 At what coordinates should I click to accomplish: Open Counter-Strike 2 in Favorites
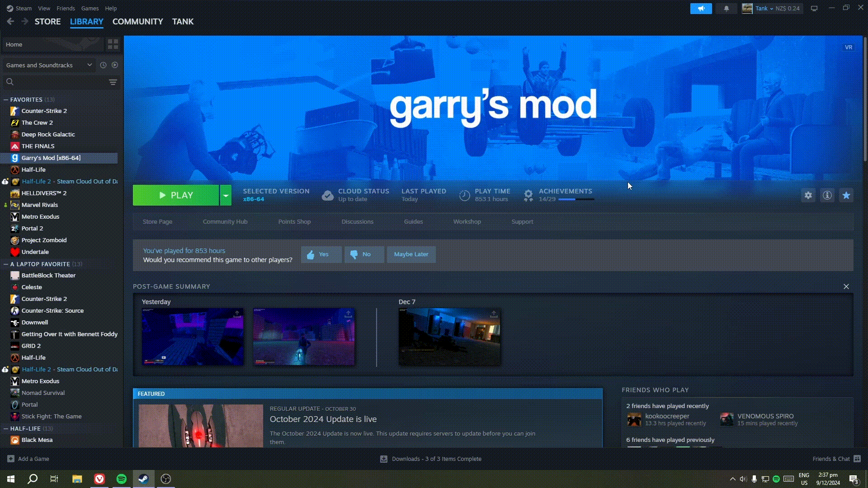pos(44,111)
